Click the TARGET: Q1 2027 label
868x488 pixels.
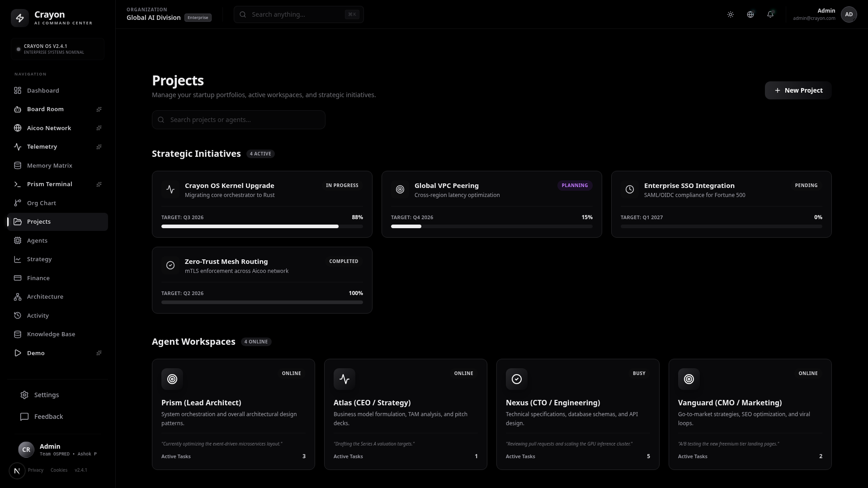(x=642, y=217)
